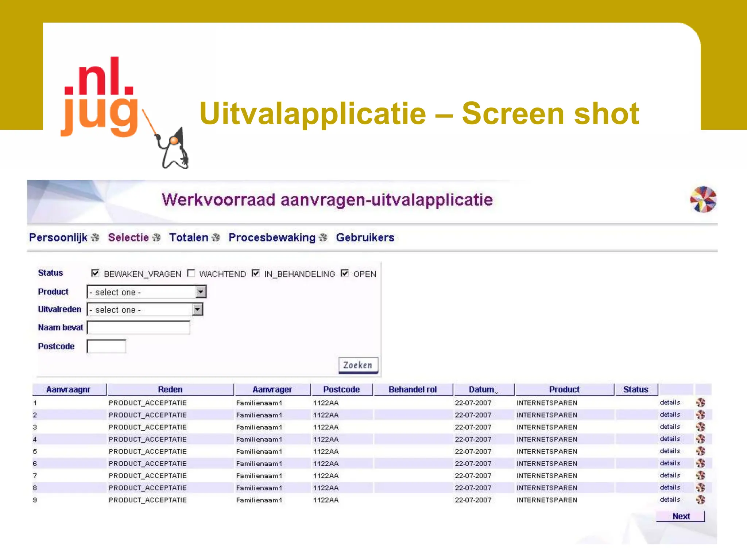Screen dimensions: 747x560
Task: Click the pinwheel icon in row 1
Action: (x=700, y=402)
